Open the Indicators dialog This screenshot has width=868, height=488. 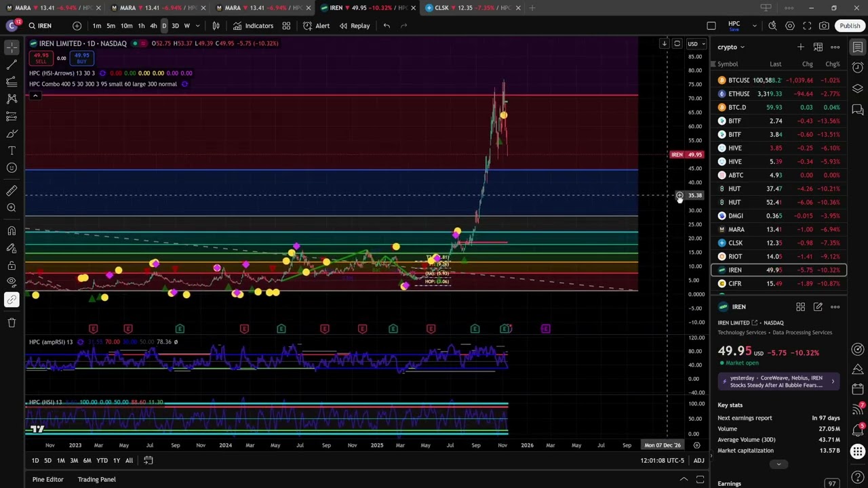253,26
